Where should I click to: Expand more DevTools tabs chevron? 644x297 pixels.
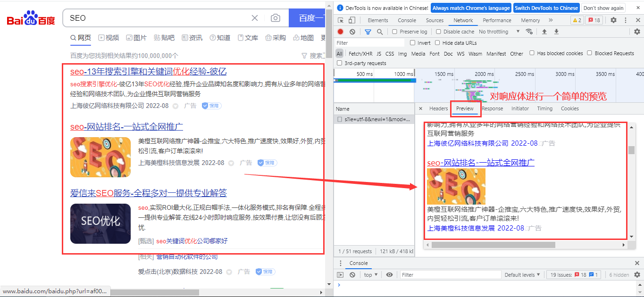click(x=551, y=20)
